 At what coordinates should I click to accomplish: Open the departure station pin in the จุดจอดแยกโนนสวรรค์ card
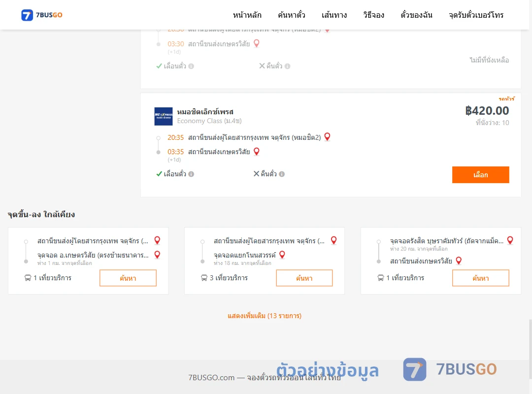point(333,240)
